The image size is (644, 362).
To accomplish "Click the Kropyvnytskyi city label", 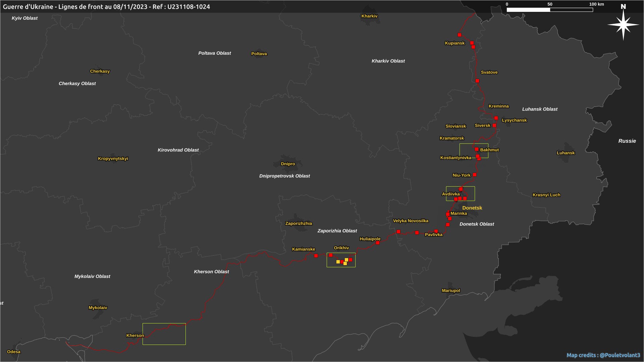I will coord(113,158).
